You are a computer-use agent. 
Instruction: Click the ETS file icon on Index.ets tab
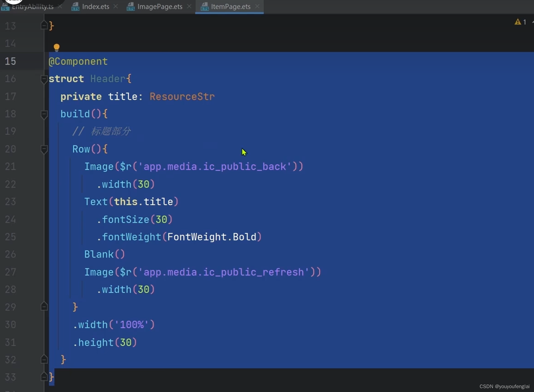click(75, 7)
